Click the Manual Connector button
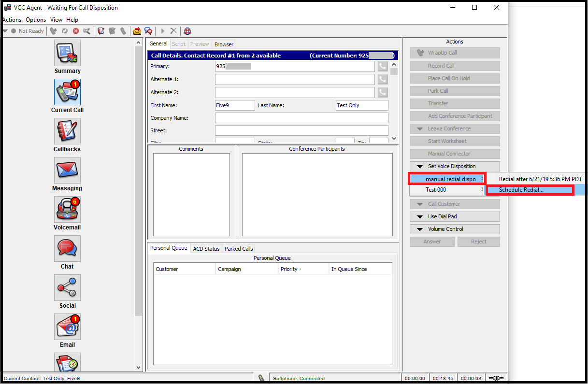Screen dimensions: 588x384 click(455, 154)
